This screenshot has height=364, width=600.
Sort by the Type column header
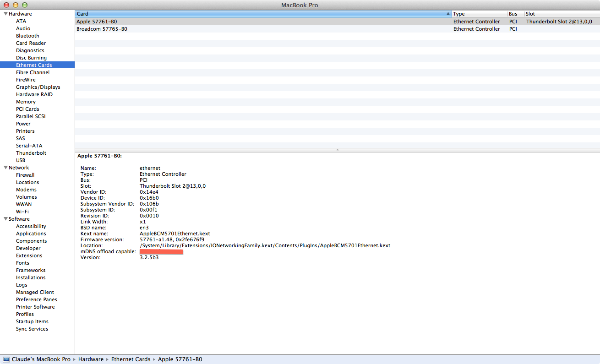pos(480,14)
